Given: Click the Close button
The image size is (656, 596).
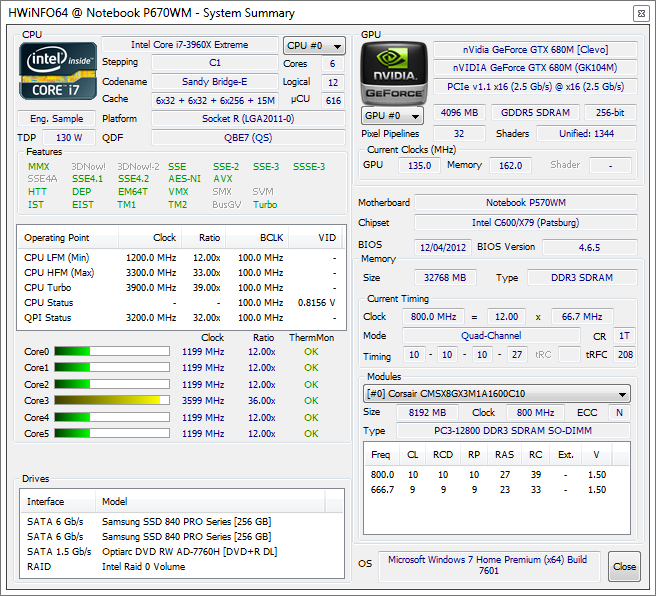Looking at the screenshot, I should pyautogui.click(x=624, y=566).
